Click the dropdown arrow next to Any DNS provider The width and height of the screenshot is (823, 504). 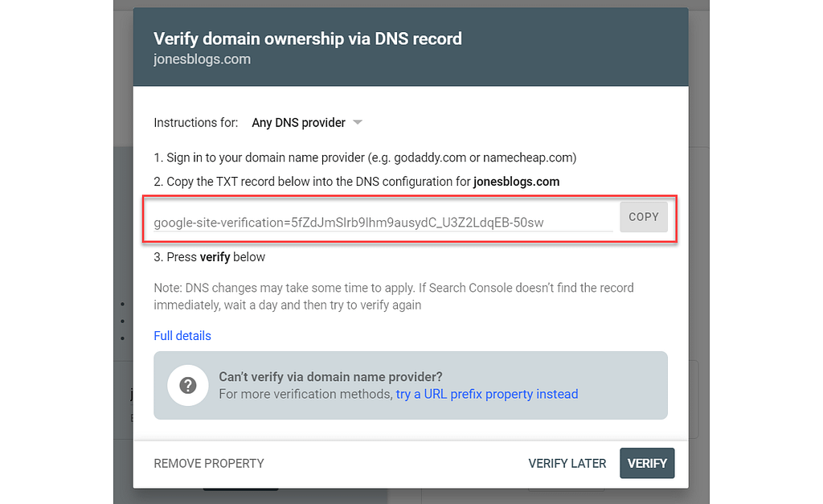[357, 122]
